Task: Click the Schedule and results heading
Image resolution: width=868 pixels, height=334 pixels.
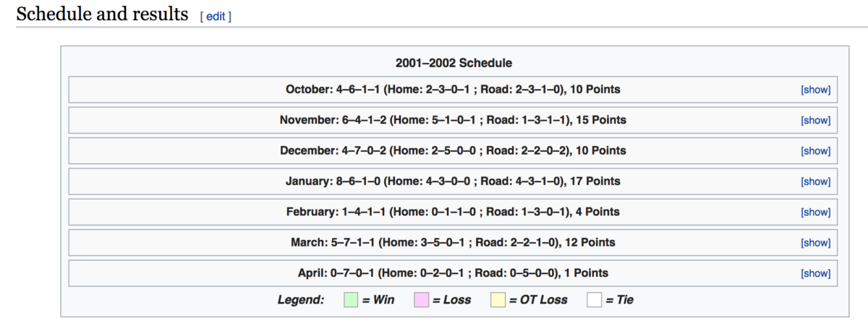Action: pos(102,14)
